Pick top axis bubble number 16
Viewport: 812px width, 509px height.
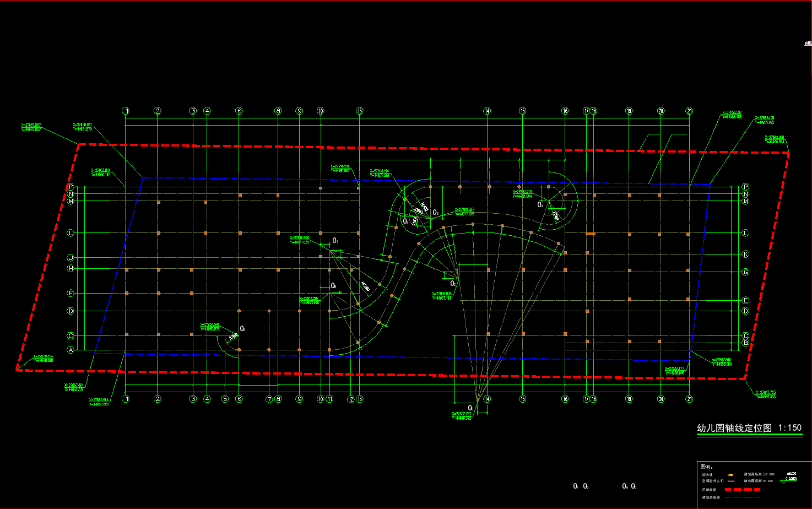tap(565, 111)
